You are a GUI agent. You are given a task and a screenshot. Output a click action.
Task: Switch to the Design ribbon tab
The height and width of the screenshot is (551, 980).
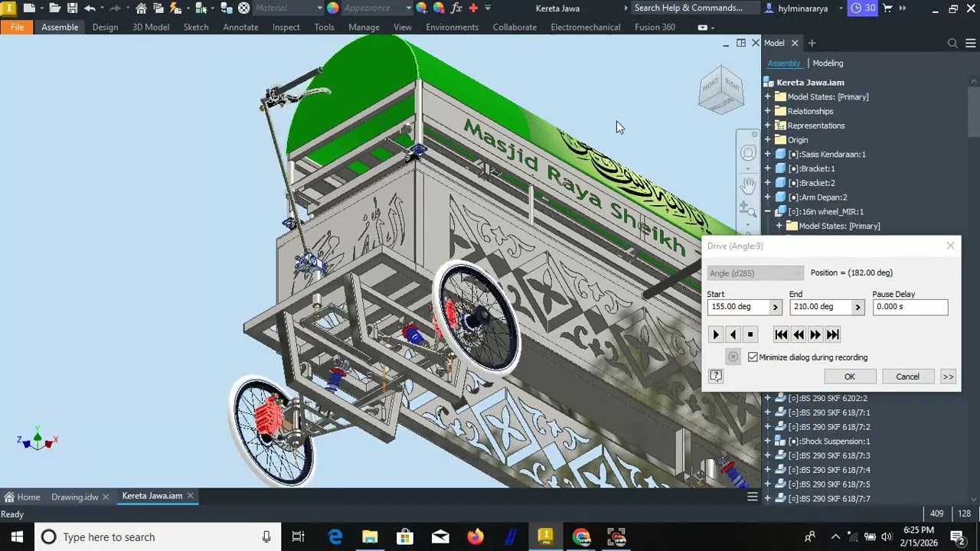coord(105,27)
